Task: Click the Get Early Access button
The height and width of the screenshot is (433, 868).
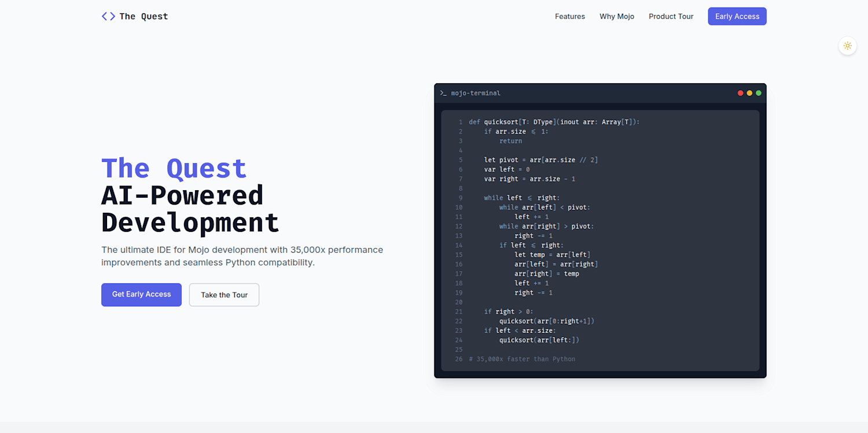Action: [x=141, y=294]
